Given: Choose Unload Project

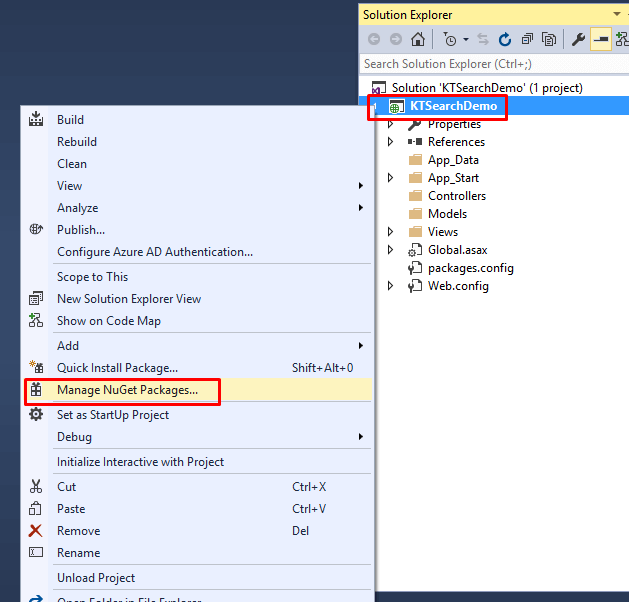Looking at the screenshot, I should [x=197, y=578].
